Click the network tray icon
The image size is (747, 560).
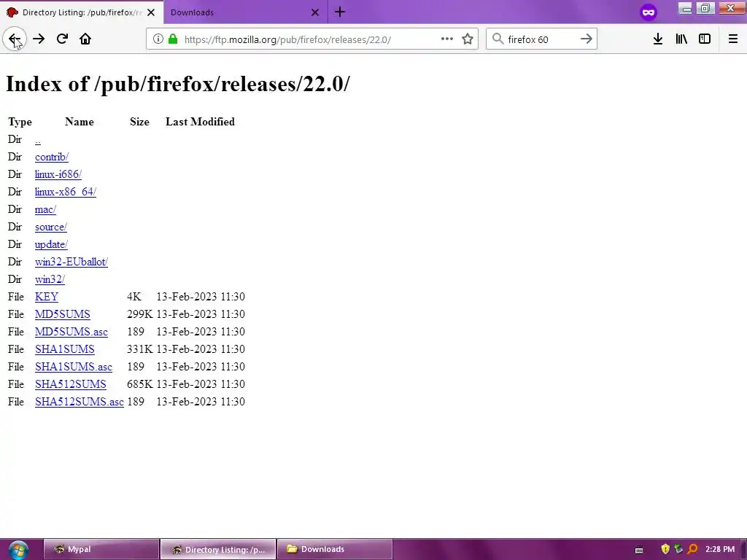[x=678, y=549]
